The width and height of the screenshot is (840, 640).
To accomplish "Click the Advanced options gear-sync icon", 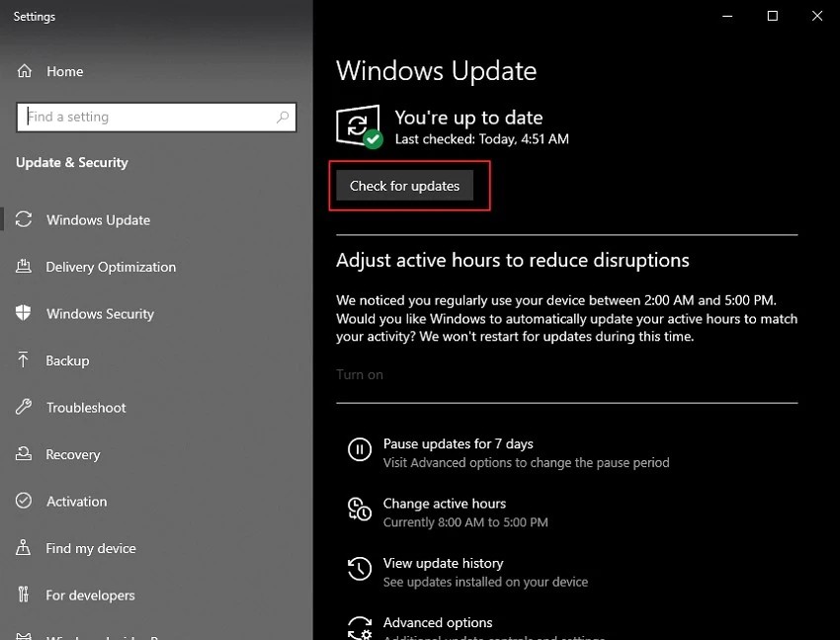I will tap(360, 628).
